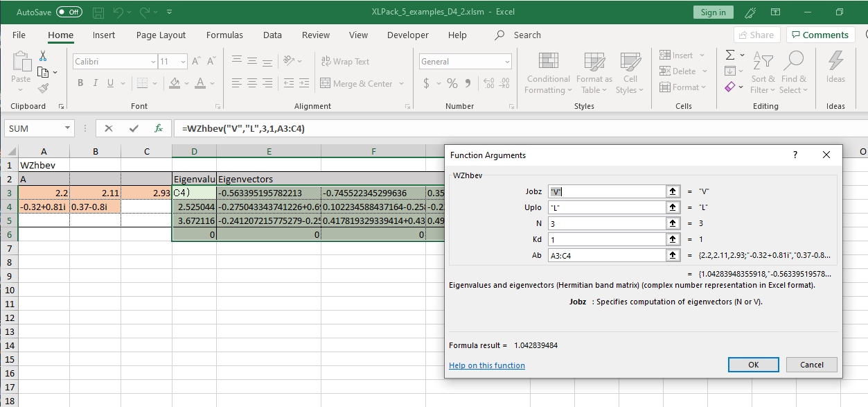The width and height of the screenshot is (868, 407).
Task: Click the Comma Style icon
Action: tap(468, 83)
